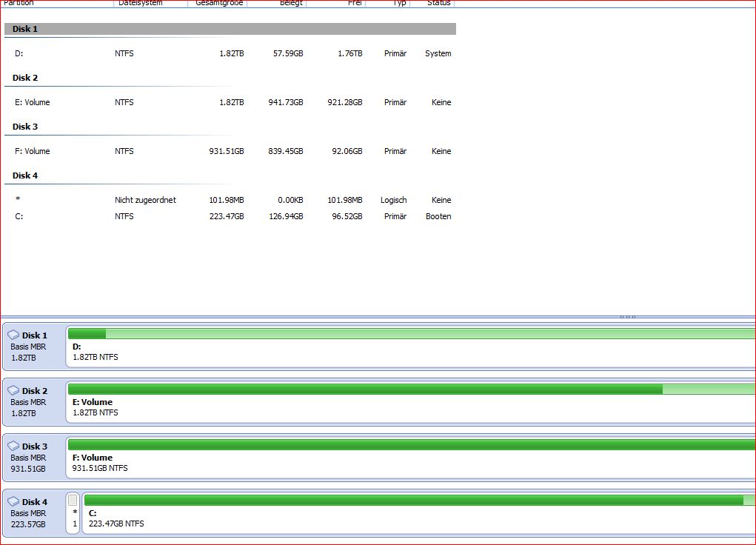The image size is (756, 545).
Task: Click the Primär type cell of F: Volume
Action: [395, 151]
